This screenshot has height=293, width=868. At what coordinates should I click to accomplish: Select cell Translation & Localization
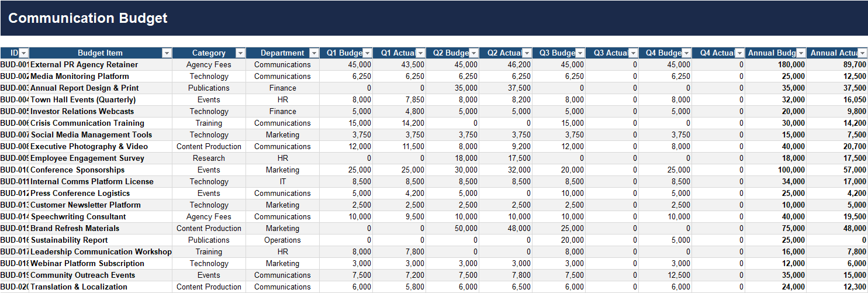click(x=101, y=287)
